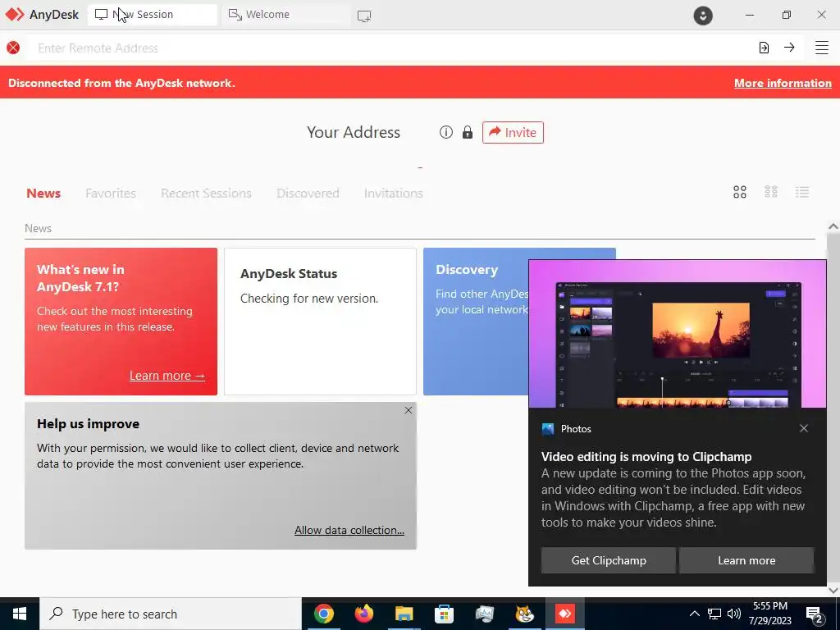Switch to large tiles view
Viewport: 840px width, 630px height.
tap(740, 192)
